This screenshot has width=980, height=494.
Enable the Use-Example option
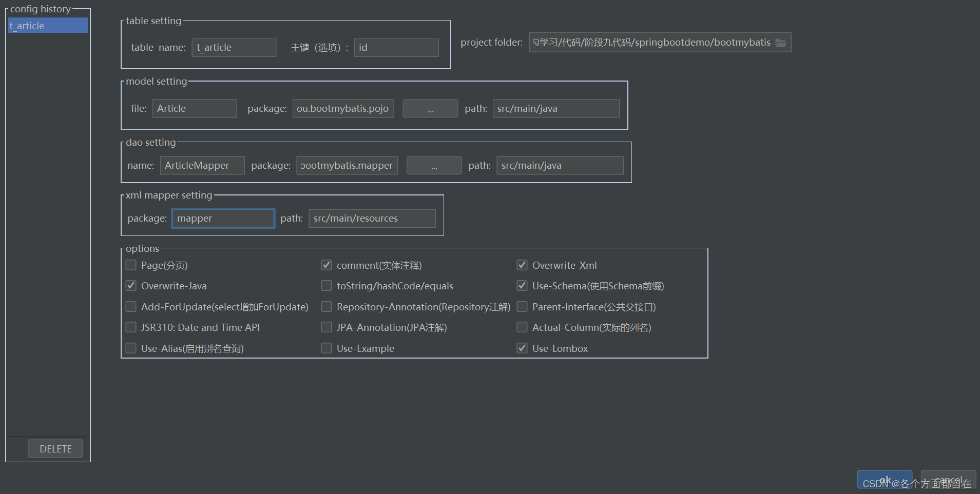click(326, 348)
